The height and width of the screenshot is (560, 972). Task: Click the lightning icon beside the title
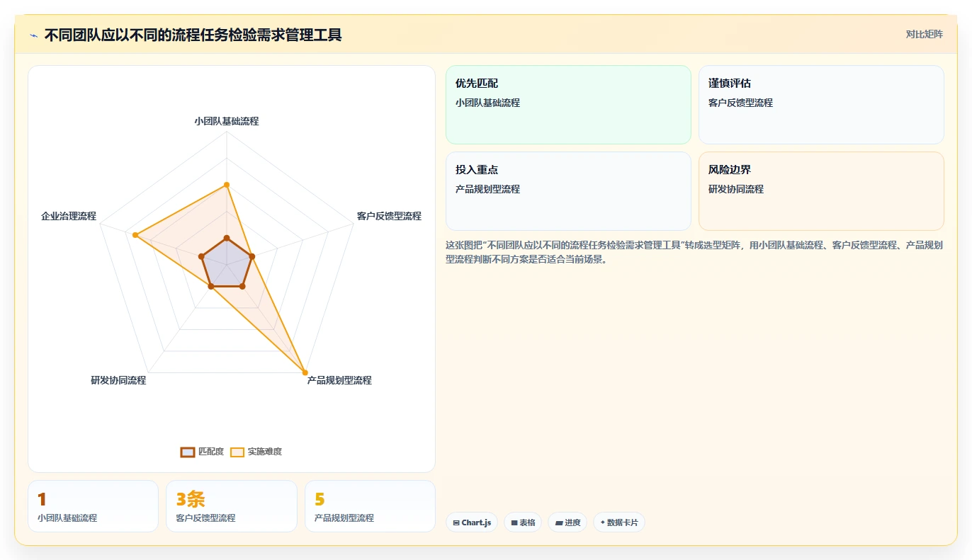(x=33, y=35)
